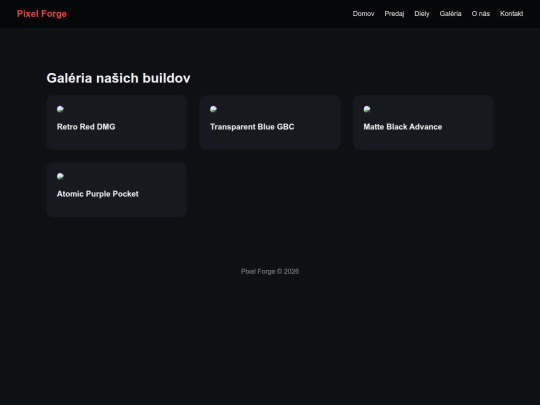540x405 pixels.
Task: Visit the Kontakt page
Action: pyautogui.click(x=511, y=14)
